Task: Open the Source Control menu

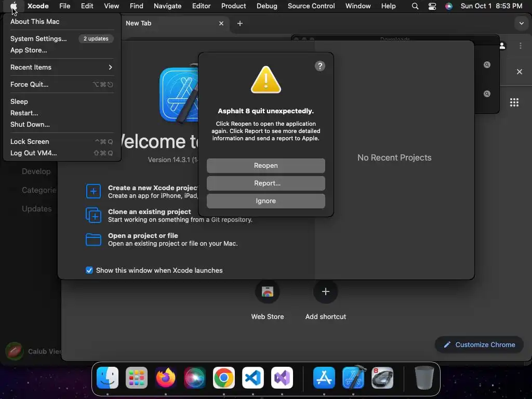Action: pyautogui.click(x=311, y=6)
